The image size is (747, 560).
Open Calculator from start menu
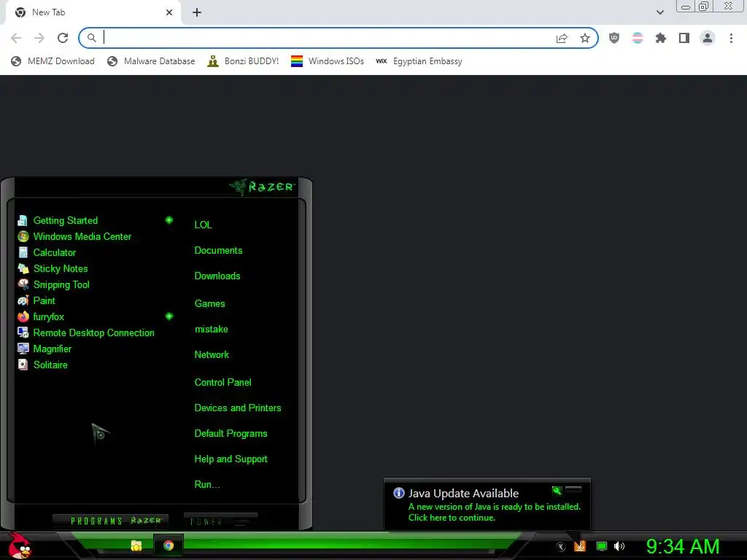47,252
